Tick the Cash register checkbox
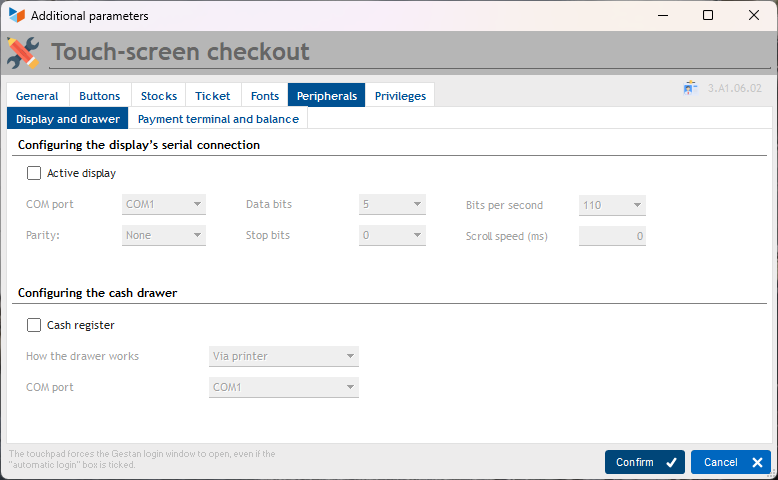 (34, 325)
